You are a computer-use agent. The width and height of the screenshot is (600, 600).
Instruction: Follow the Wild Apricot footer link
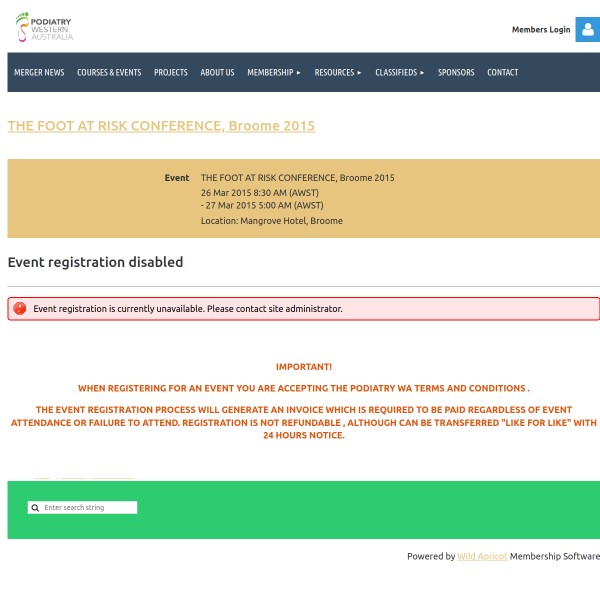[x=482, y=556]
